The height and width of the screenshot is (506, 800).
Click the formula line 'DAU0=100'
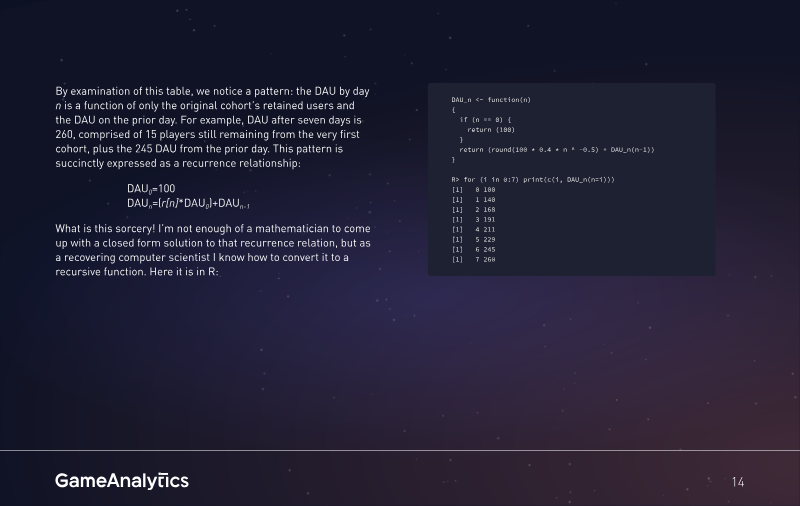[x=151, y=189]
